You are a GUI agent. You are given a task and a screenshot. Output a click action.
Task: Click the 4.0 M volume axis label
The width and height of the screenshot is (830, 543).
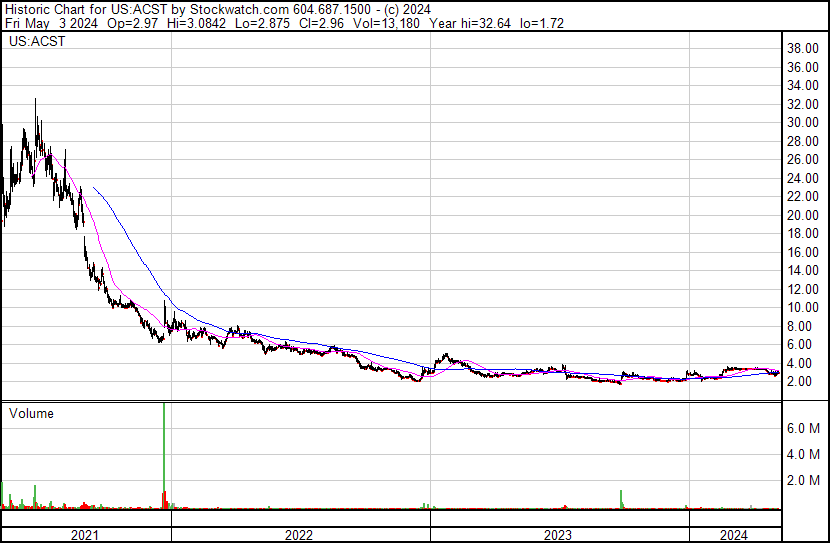coord(804,454)
